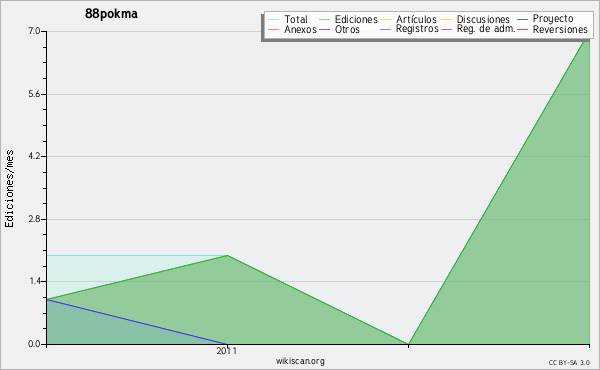Image resolution: width=600 pixels, height=370 pixels.
Task: Click the Artículos lime line swatch
Action: tap(385, 20)
